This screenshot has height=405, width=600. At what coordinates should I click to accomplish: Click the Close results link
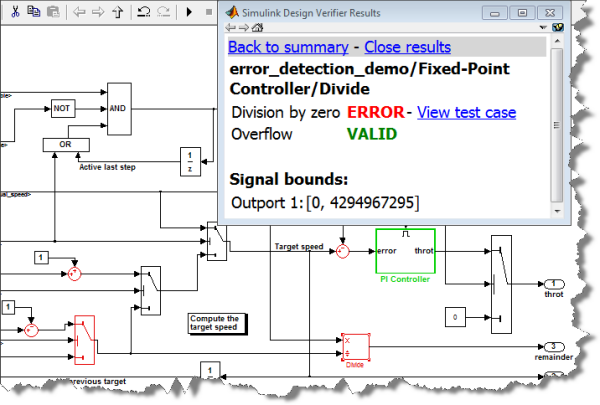click(407, 47)
